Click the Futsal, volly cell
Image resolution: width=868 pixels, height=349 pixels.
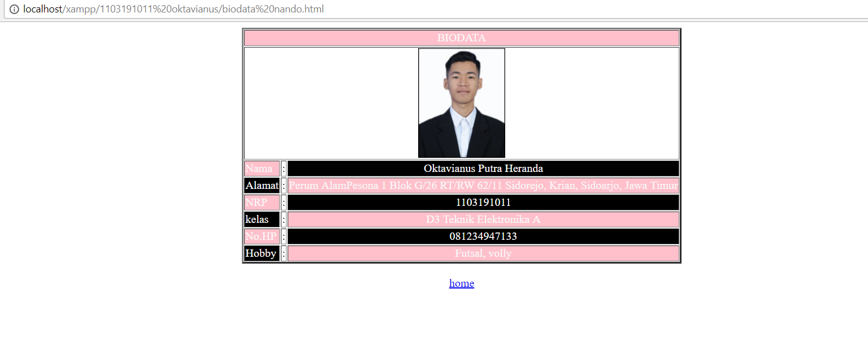pos(483,253)
